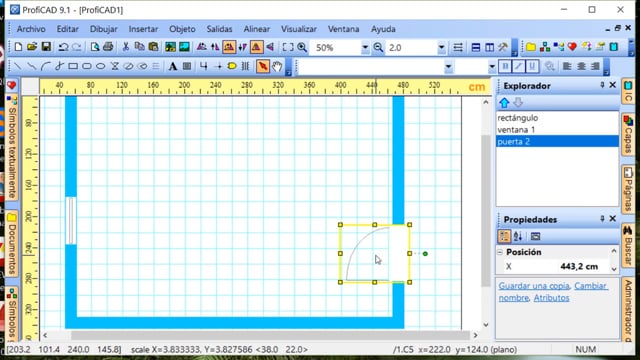
Task: Save the drawing with the floppy disk icon
Action: click(x=46, y=47)
